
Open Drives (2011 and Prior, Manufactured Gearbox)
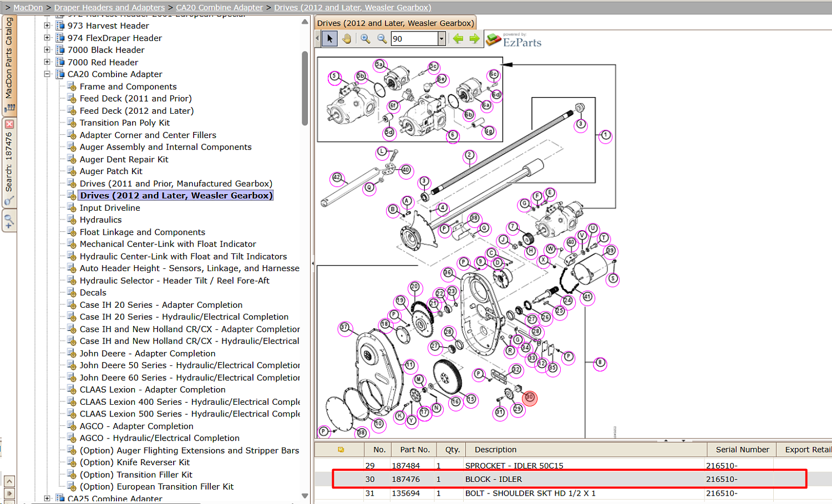click(x=176, y=184)
